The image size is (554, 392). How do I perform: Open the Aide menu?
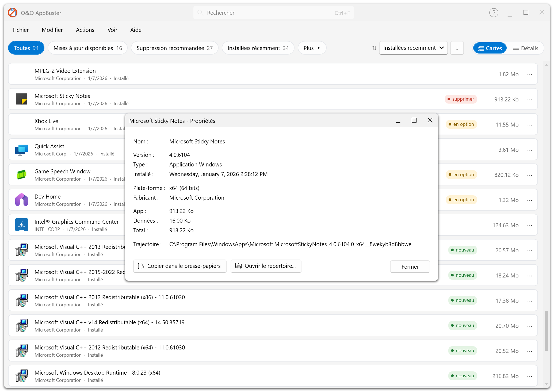[x=136, y=30]
